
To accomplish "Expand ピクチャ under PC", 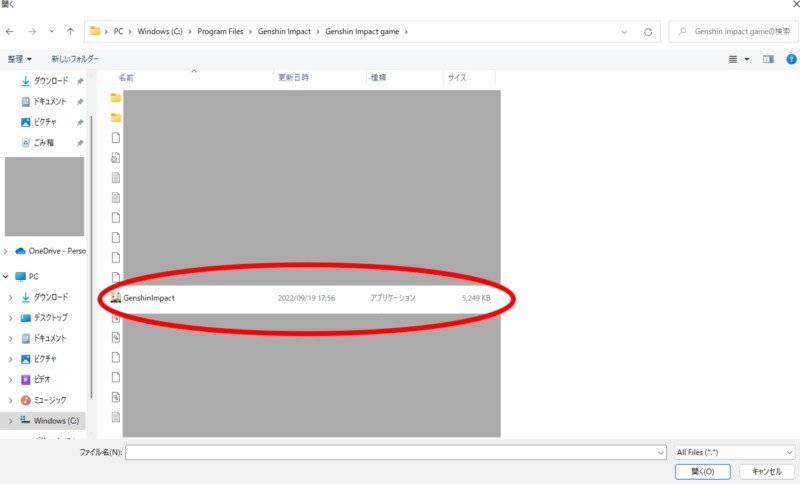I will pos(10,359).
